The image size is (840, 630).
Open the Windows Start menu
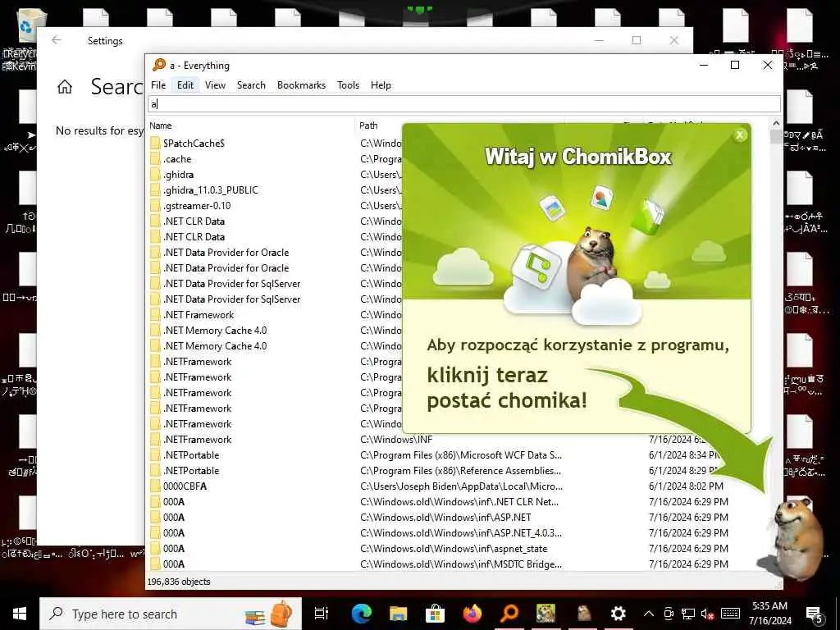[x=20, y=614]
